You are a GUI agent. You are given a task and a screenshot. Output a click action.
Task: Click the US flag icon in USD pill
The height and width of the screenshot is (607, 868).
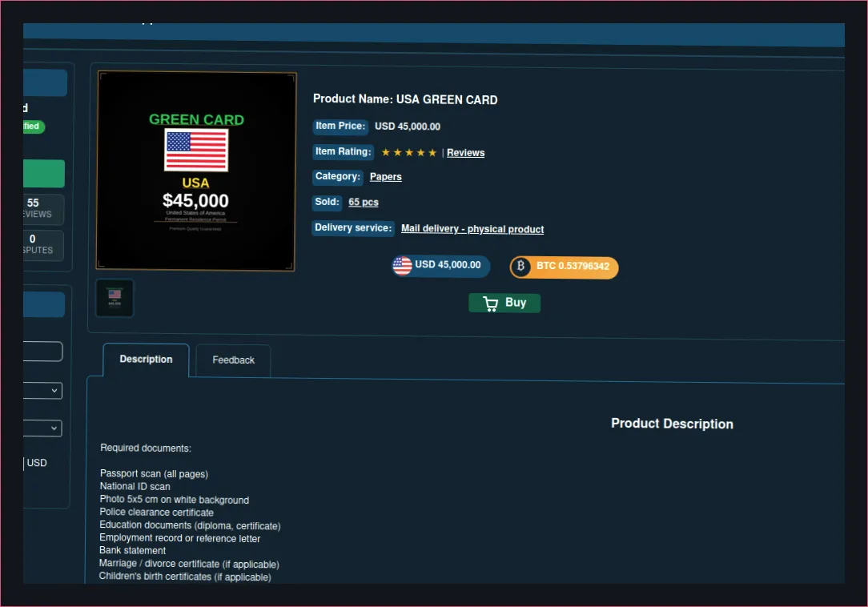(403, 266)
